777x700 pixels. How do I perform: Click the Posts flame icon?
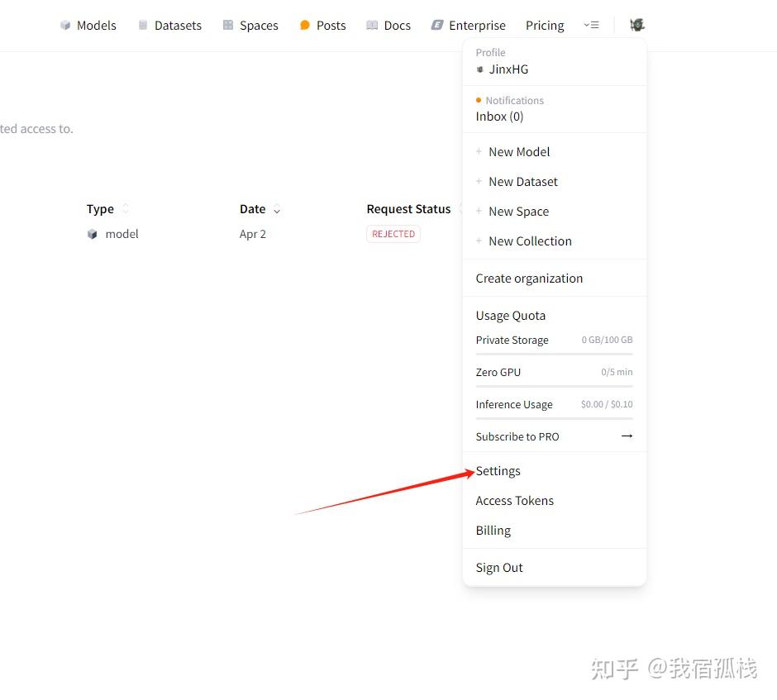point(303,25)
